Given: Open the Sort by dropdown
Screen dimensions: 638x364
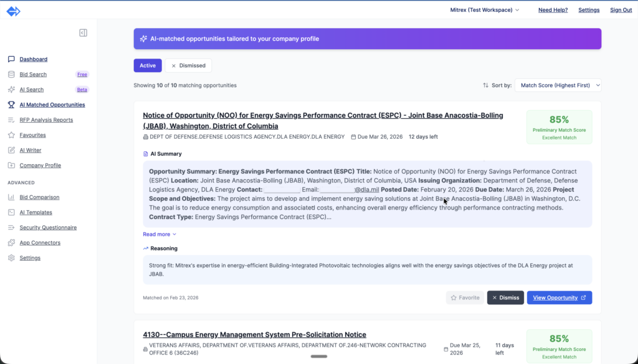Looking at the screenshot, I should tap(558, 85).
